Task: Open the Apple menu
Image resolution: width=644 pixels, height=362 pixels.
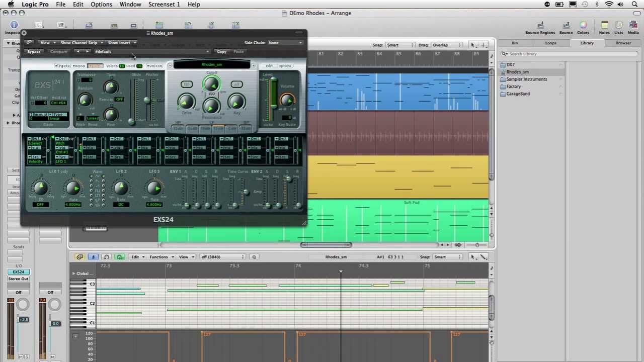Action: coord(11,5)
